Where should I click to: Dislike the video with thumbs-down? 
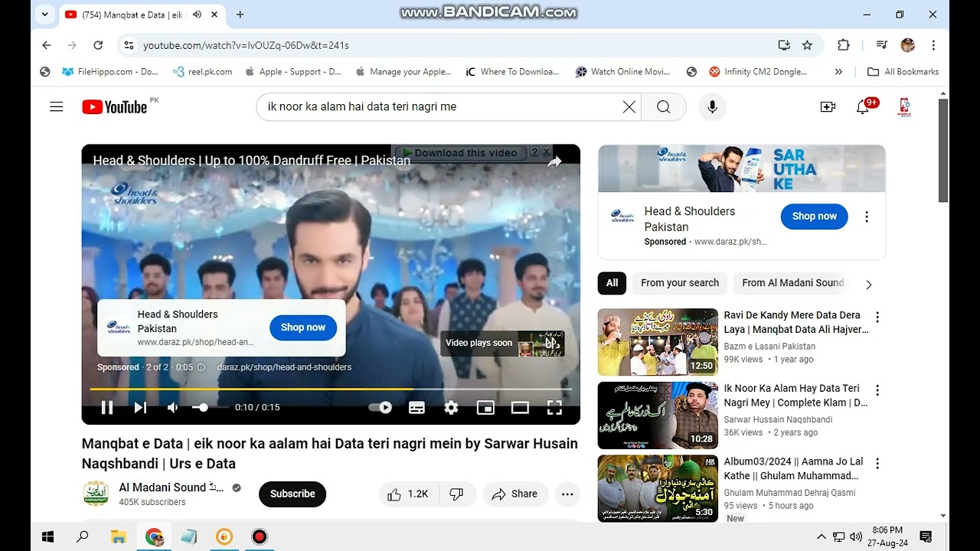[x=456, y=494]
